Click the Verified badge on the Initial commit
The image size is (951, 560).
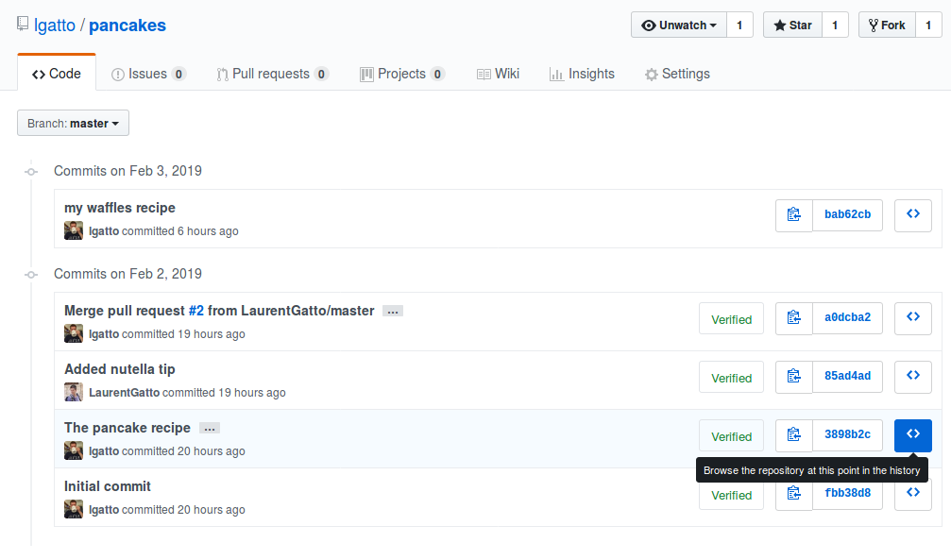[x=731, y=494]
